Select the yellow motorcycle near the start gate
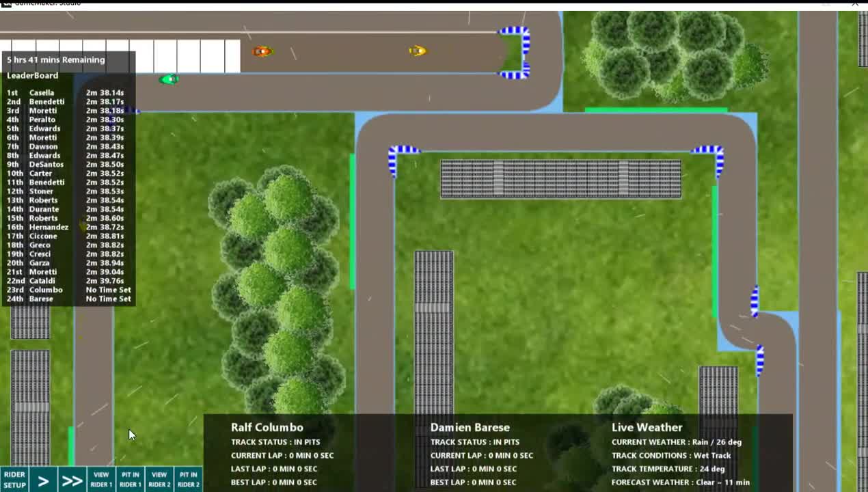 pos(417,51)
